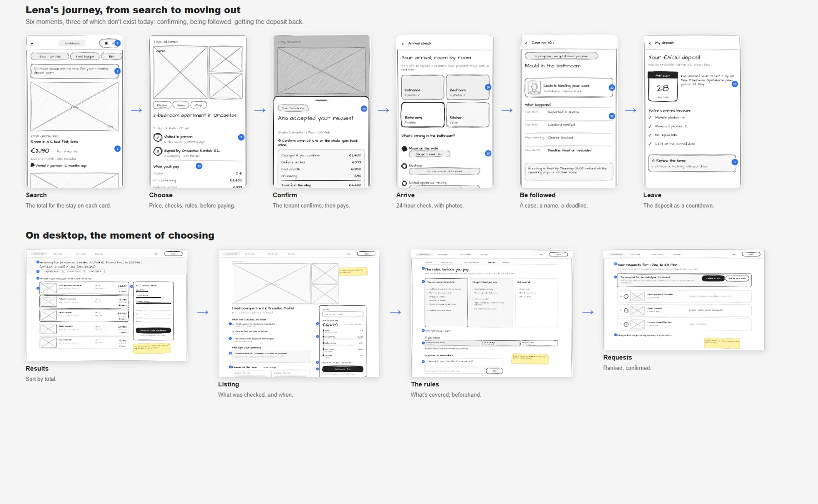The width and height of the screenshot is (818, 504).
Task: Select 'Listed appliance missing' radio option
Action: [x=404, y=183]
